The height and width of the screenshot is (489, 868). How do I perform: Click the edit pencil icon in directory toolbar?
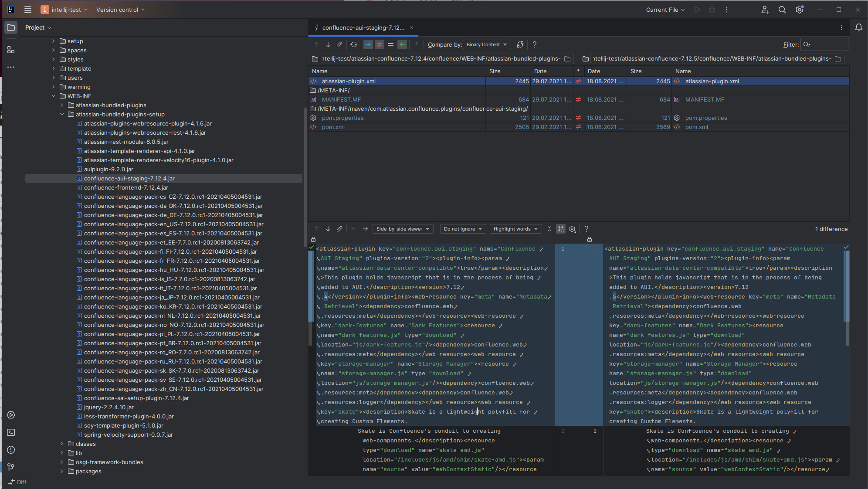(339, 44)
